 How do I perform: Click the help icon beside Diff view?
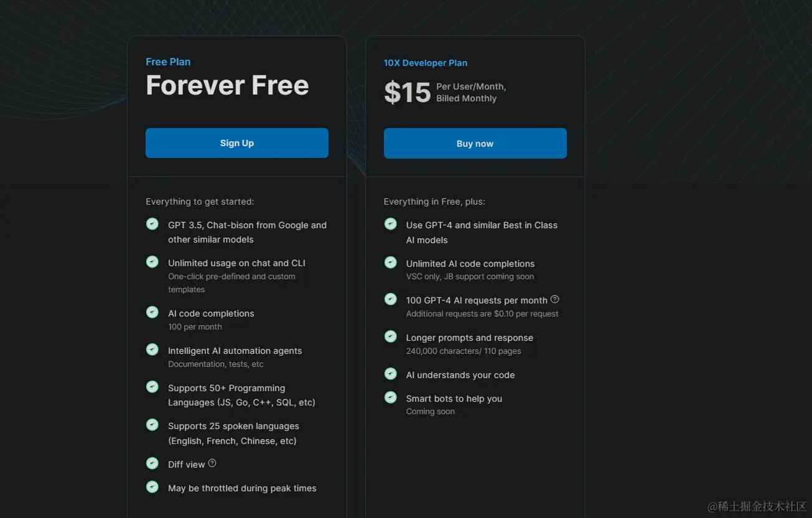point(212,463)
